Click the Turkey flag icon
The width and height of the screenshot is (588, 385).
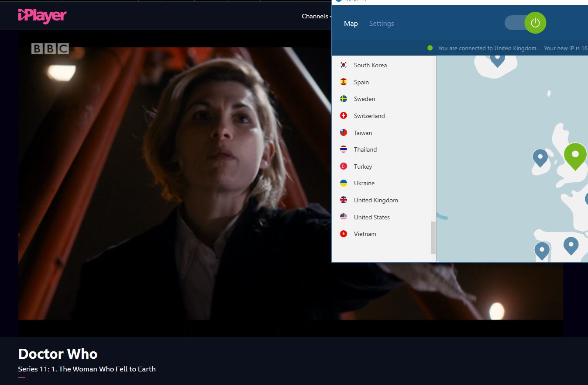(x=344, y=166)
